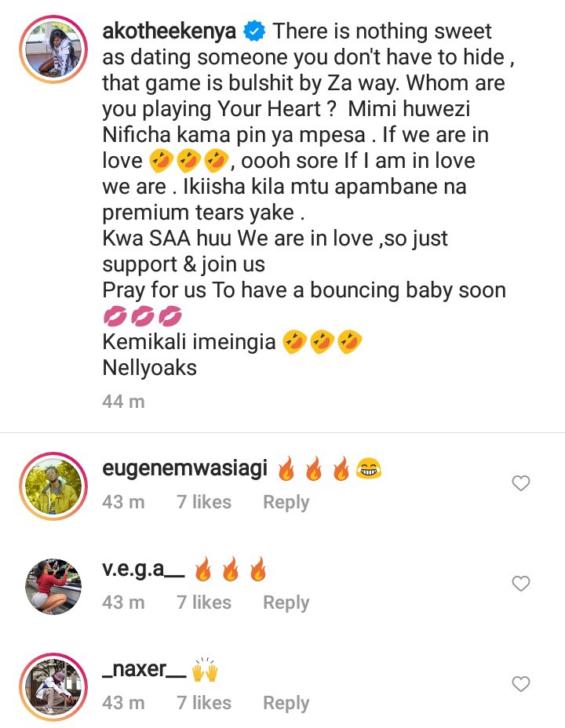Image resolution: width=565 pixels, height=728 pixels.
Task: Click the blue verified badge icon
Action: coord(254,31)
